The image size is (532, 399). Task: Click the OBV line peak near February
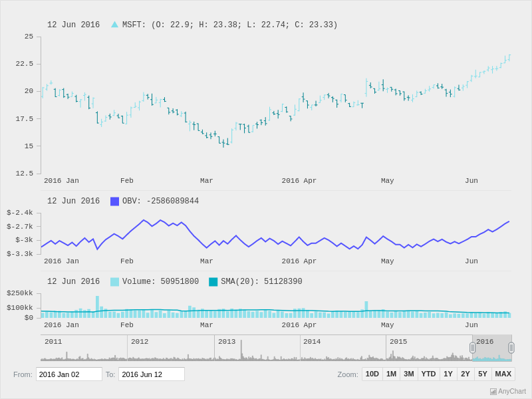point(144,220)
